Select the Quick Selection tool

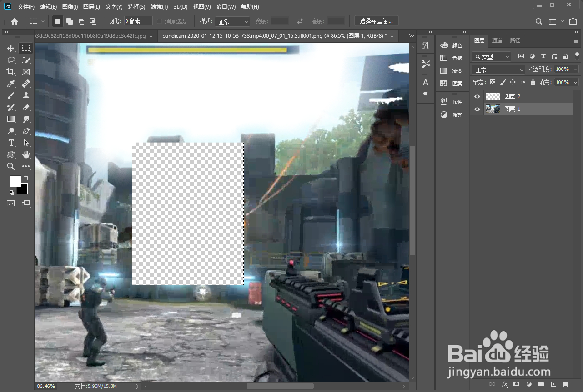click(x=26, y=60)
